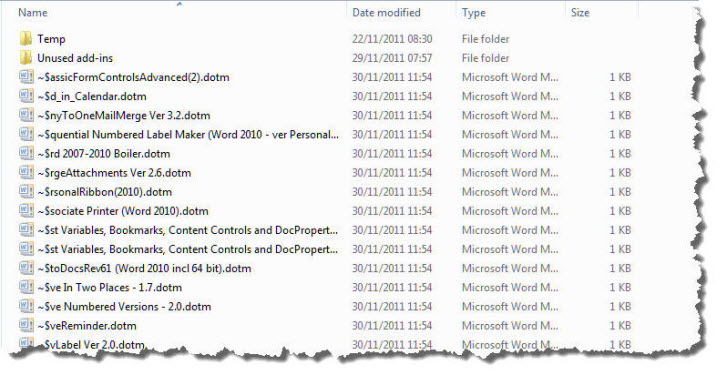Click the type cell of ~$ve In Two Places

coord(510,288)
